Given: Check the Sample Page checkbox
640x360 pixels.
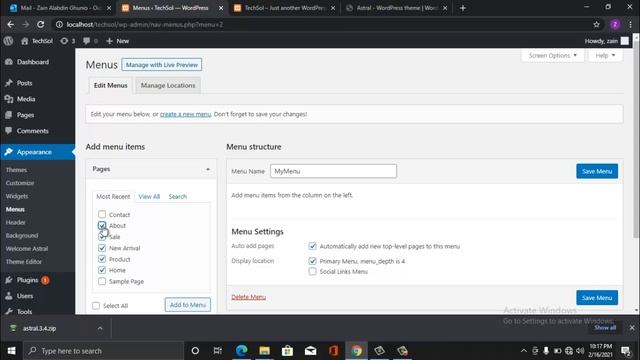Looking at the screenshot, I should pyautogui.click(x=102, y=281).
